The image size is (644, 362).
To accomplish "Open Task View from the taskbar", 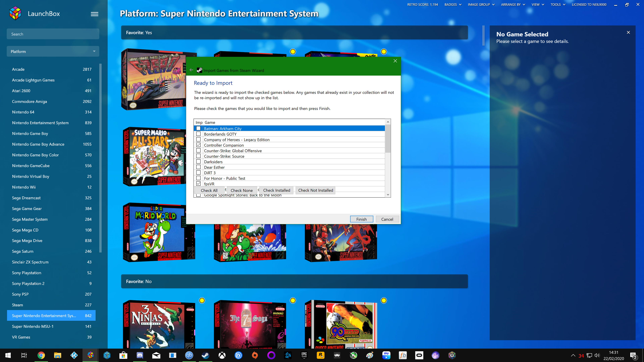I will point(24,355).
